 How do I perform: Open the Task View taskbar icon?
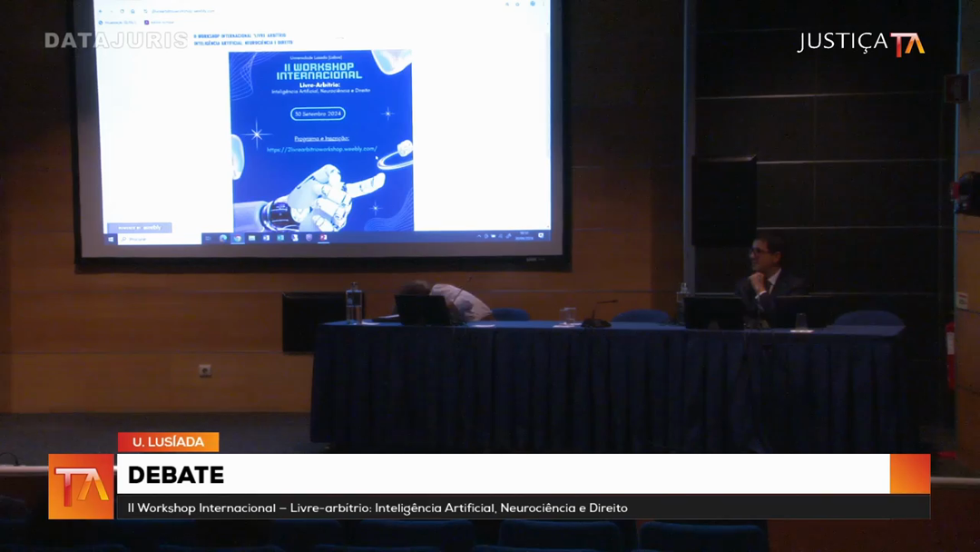[x=210, y=238]
